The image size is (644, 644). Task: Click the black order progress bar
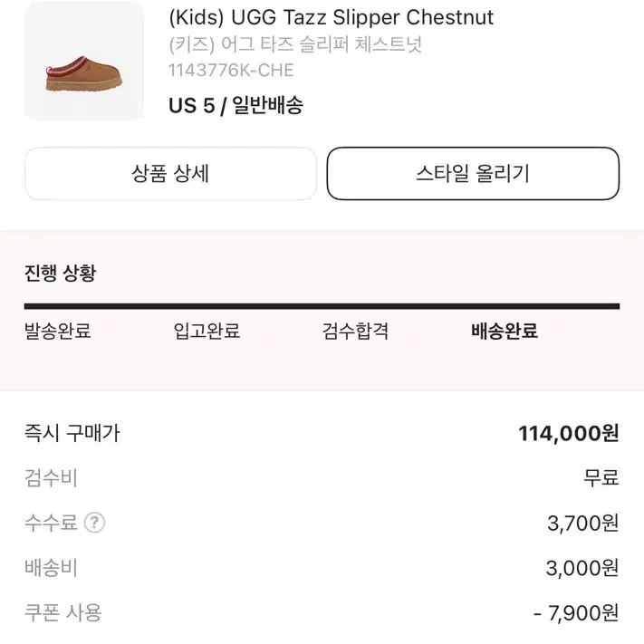click(322, 306)
